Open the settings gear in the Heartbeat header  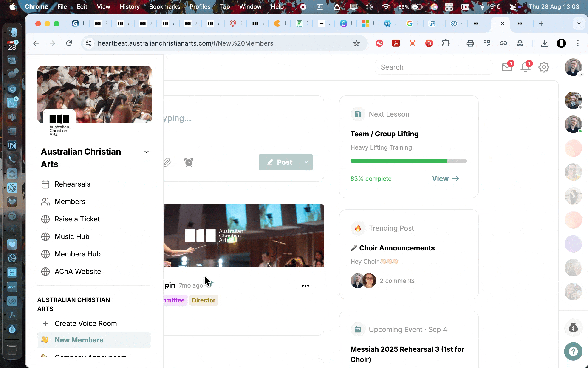point(544,67)
